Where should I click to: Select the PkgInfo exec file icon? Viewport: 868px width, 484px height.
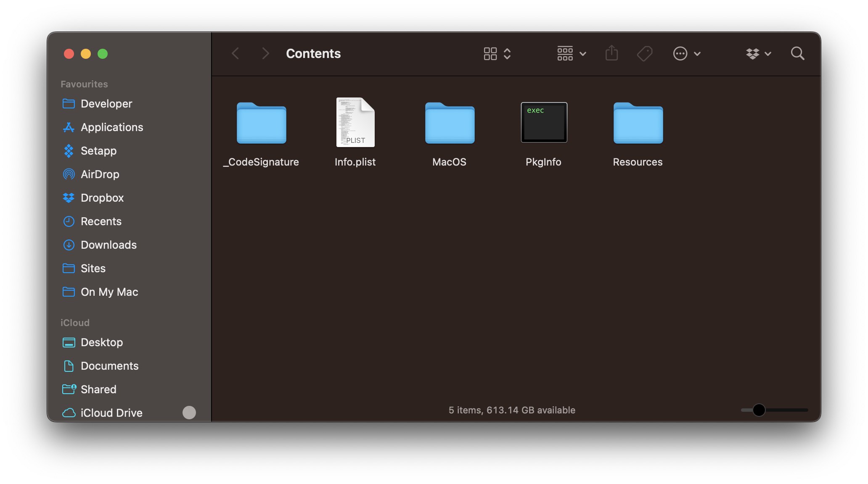pyautogui.click(x=544, y=122)
